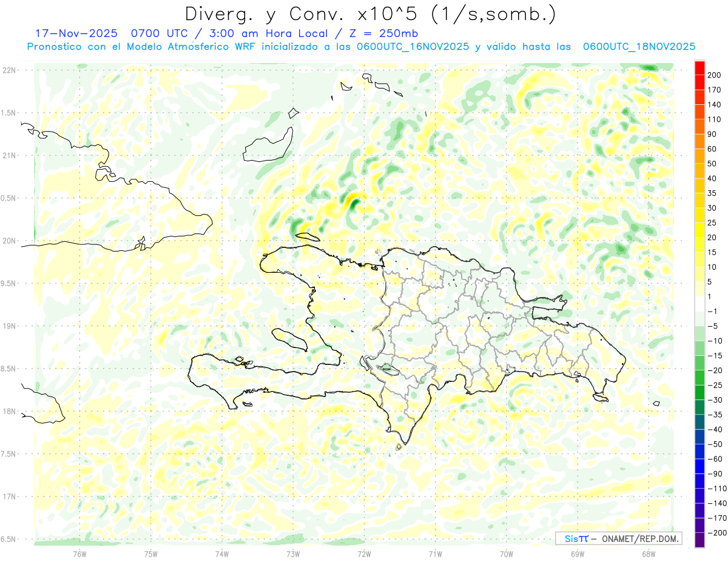Select the '-35' color scale label
The width and height of the screenshot is (728, 562).
click(716, 415)
